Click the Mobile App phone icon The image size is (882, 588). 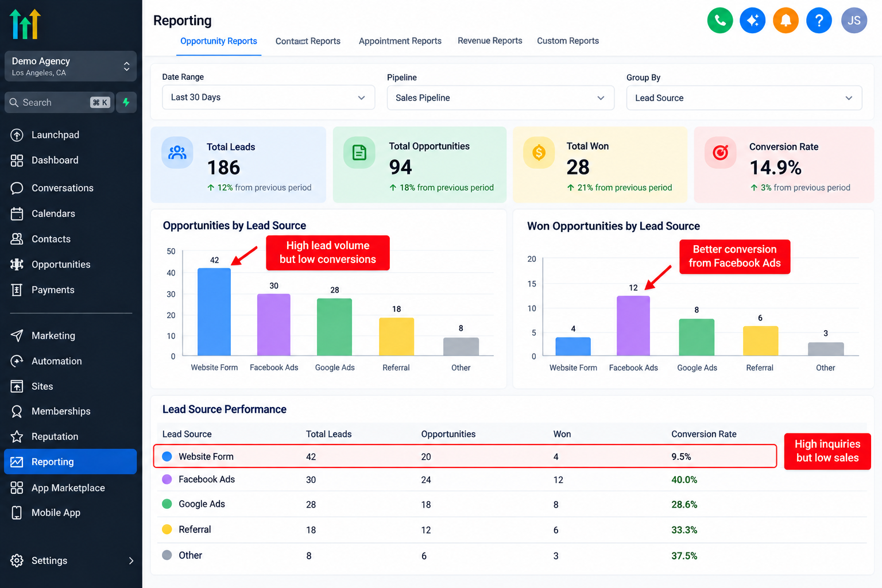point(17,513)
